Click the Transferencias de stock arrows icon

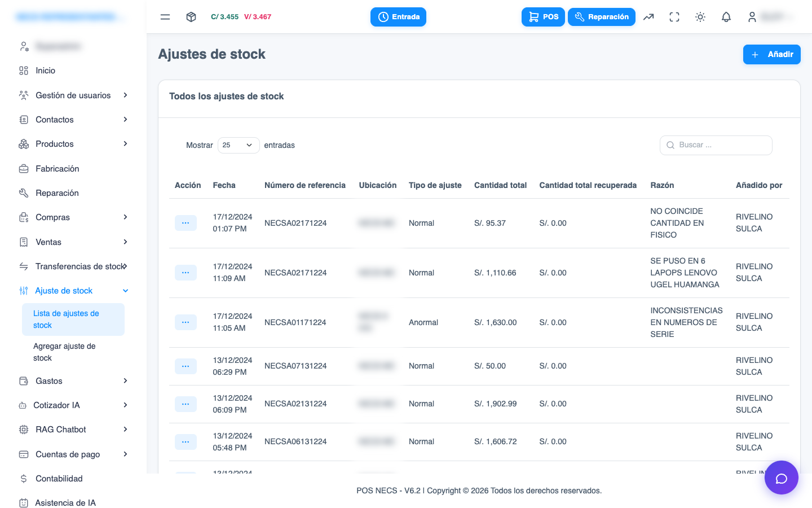point(24,266)
